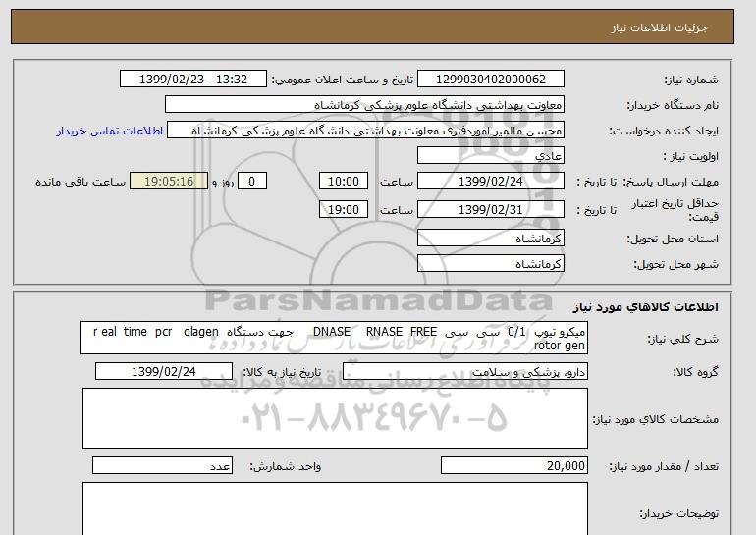Select the quantity field showing 20,000
Viewport: 756px width, 535px height.
pyautogui.click(x=514, y=466)
